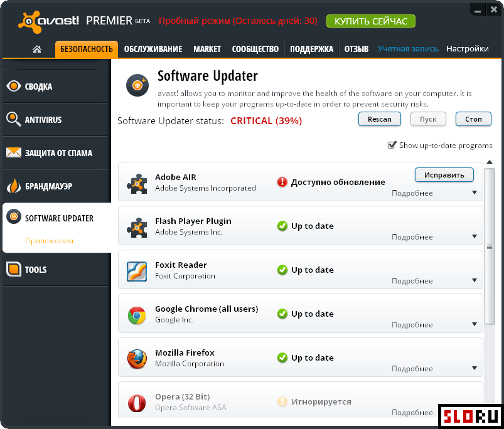This screenshot has width=504, height=429.
Task: Click Подробнее link for Adobe AIR
Action: 412,193
